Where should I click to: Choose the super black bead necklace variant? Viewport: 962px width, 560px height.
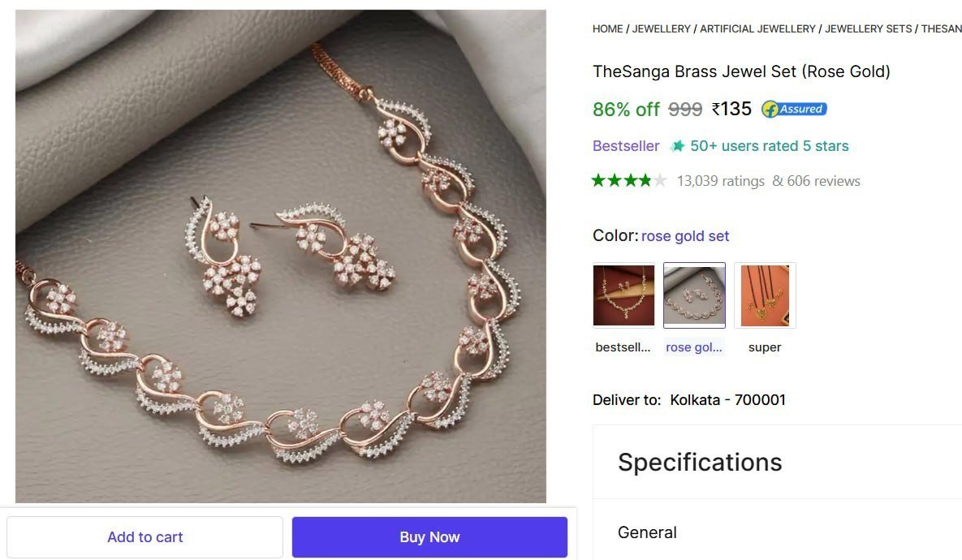tap(765, 295)
